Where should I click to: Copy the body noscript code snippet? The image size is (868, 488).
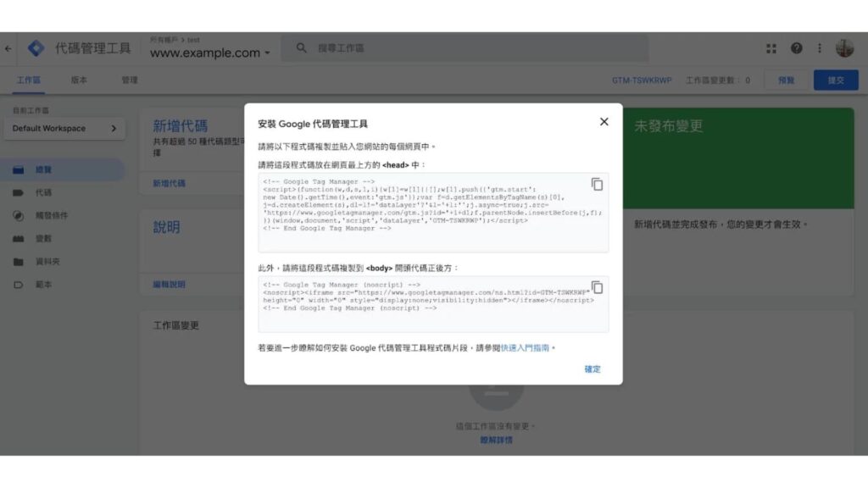(x=597, y=287)
